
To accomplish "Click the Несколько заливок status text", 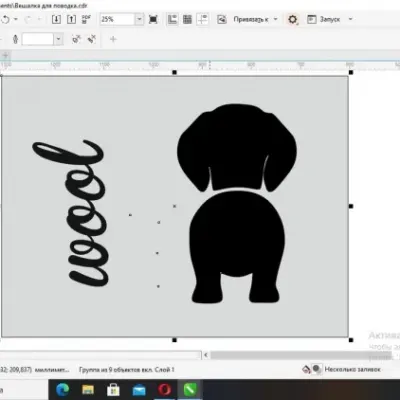I will pyautogui.click(x=352, y=369).
